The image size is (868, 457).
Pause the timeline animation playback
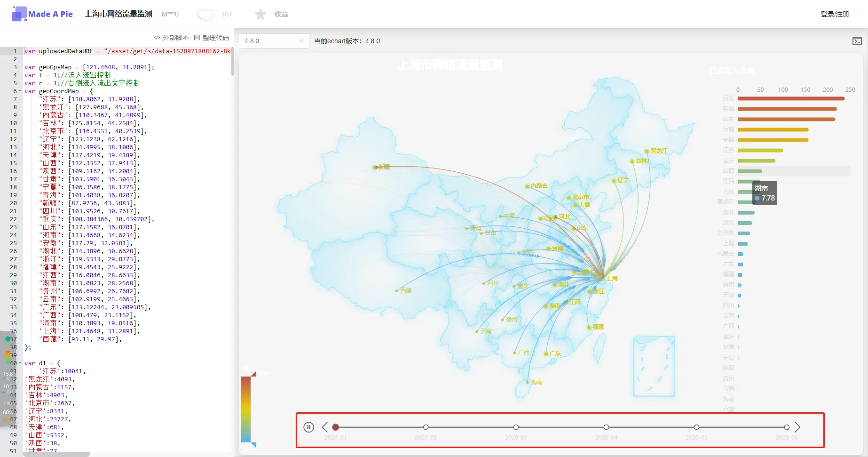click(x=308, y=427)
